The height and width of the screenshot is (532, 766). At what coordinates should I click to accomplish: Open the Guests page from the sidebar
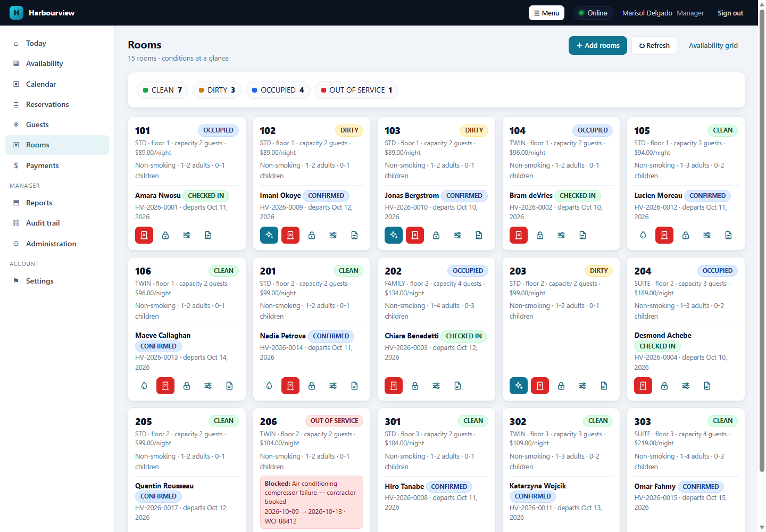point(57,124)
